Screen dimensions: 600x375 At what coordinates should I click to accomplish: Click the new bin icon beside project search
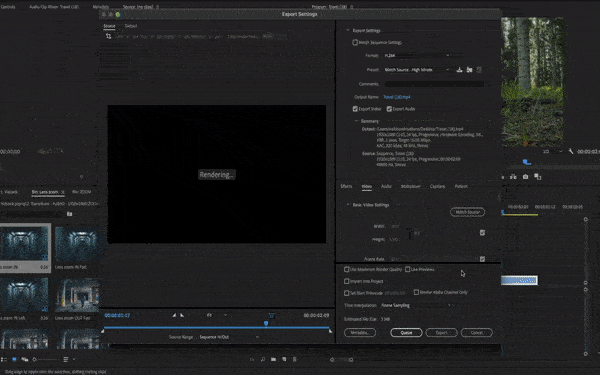(x=69, y=214)
